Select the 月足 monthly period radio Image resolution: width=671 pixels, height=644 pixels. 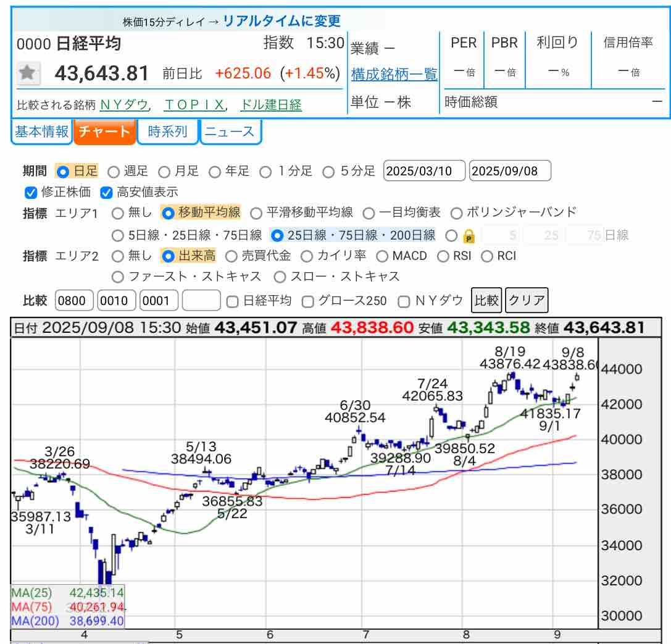point(164,172)
